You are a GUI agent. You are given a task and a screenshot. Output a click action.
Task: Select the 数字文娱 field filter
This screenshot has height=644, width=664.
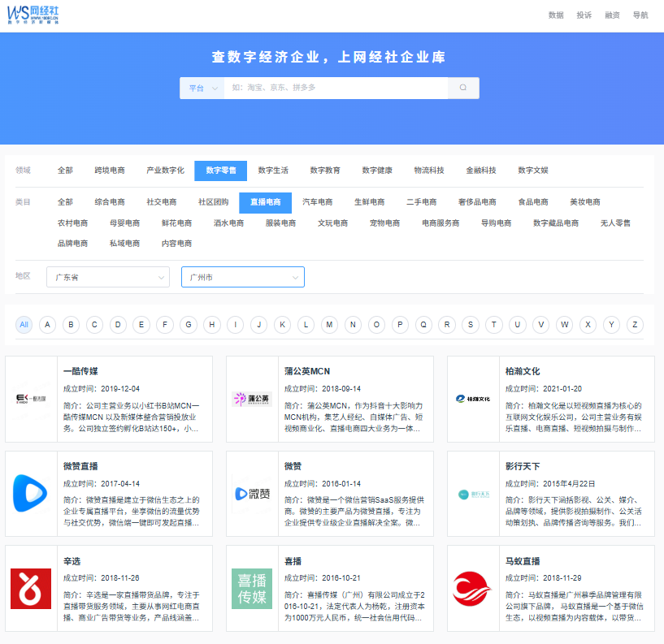[533, 171]
